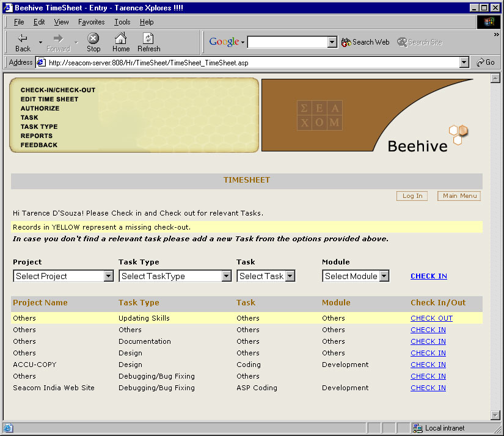Click the SEAXOM grid logo
Image resolution: width=504 pixels, height=436 pixels.
320,115
